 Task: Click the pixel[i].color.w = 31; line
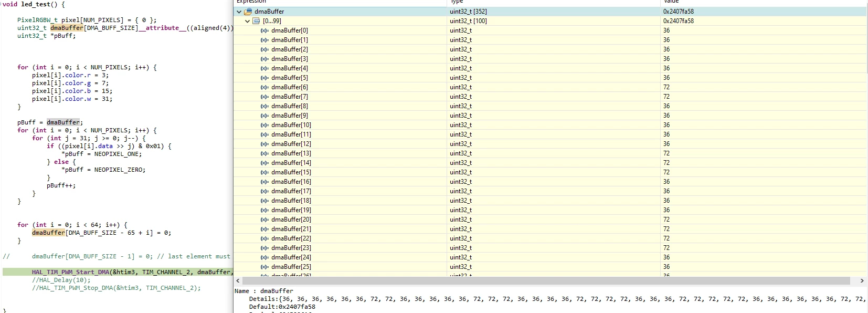pos(72,99)
